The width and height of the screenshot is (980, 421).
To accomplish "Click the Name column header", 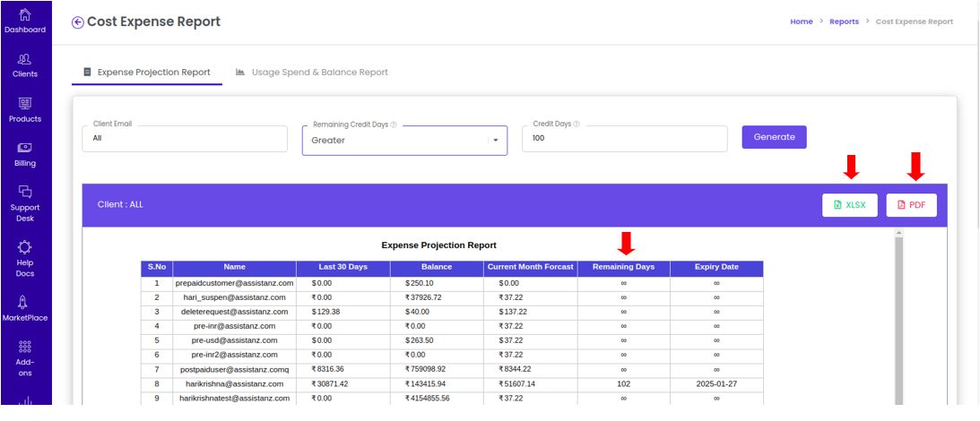I will pyautogui.click(x=234, y=267).
